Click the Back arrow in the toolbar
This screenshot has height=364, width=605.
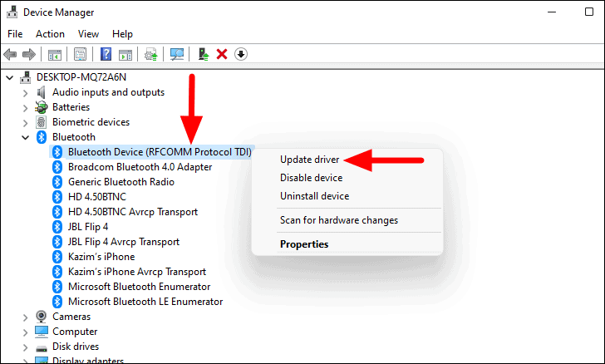pos(10,54)
